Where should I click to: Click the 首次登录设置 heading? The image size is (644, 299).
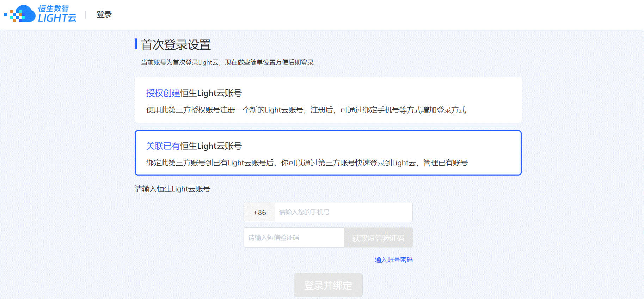point(176,45)
